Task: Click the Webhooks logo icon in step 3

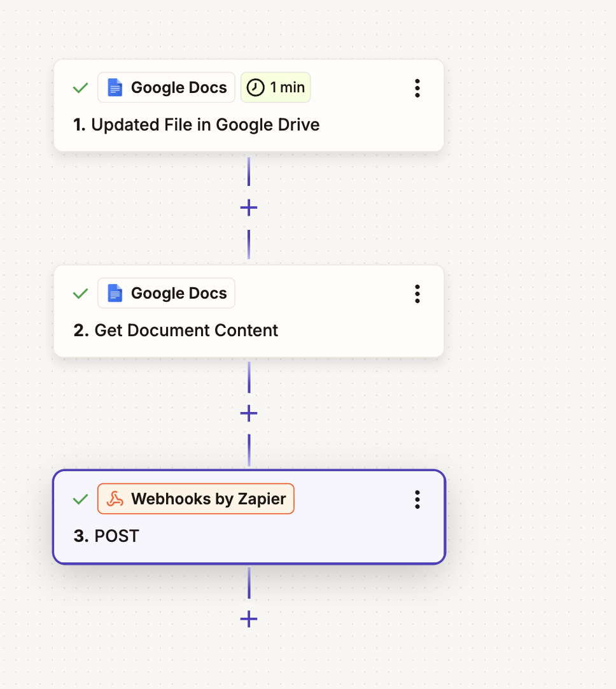Action: pos(115,499)
